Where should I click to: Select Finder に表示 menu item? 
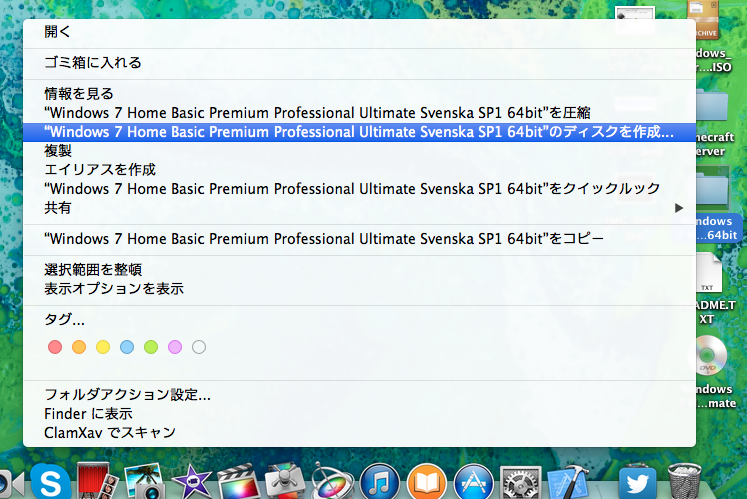(x=359, y=414)
